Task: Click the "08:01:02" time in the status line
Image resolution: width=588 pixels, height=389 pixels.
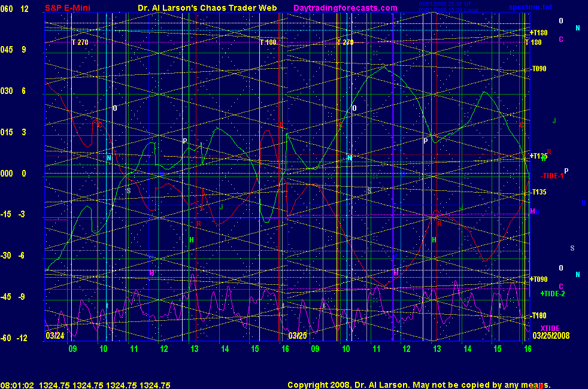Action: click(17, 385)
